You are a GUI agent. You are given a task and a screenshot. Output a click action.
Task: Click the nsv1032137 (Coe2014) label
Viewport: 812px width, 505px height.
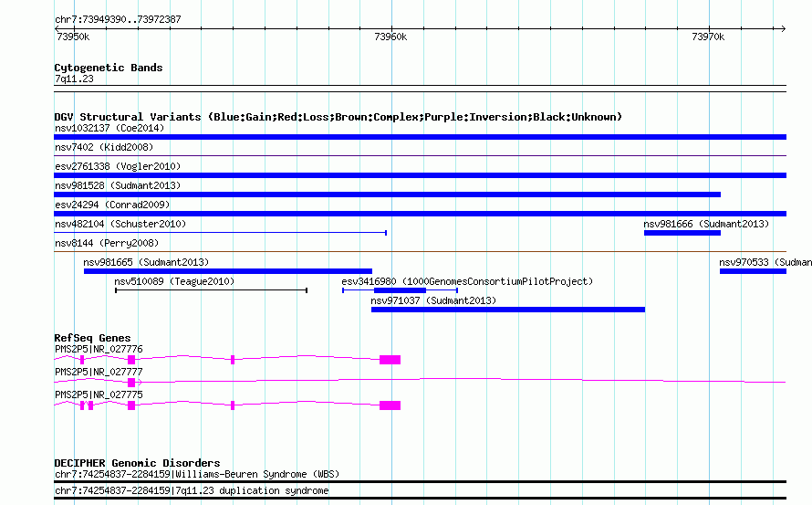109,128
